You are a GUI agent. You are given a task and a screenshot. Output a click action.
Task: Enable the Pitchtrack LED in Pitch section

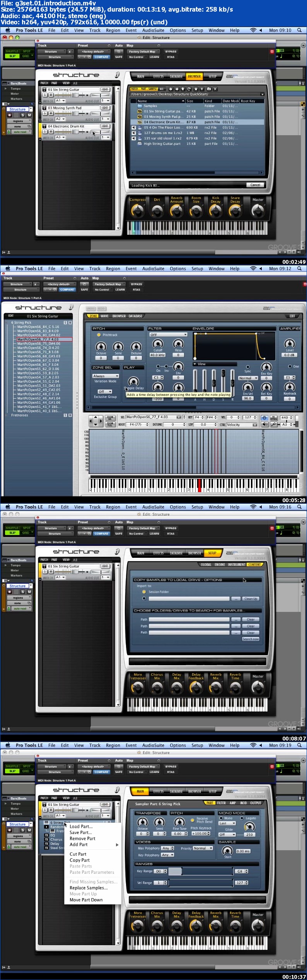tap(99, 335)
